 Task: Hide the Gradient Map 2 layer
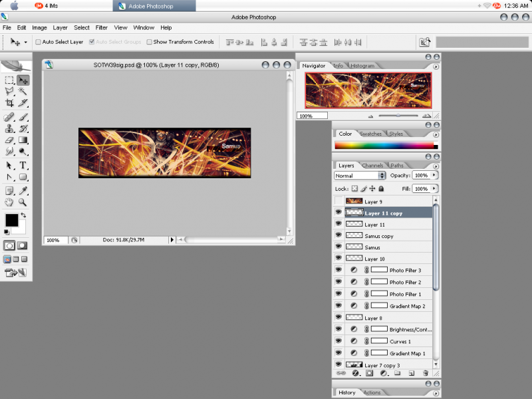pyautogui.click(x=338, y=306)
